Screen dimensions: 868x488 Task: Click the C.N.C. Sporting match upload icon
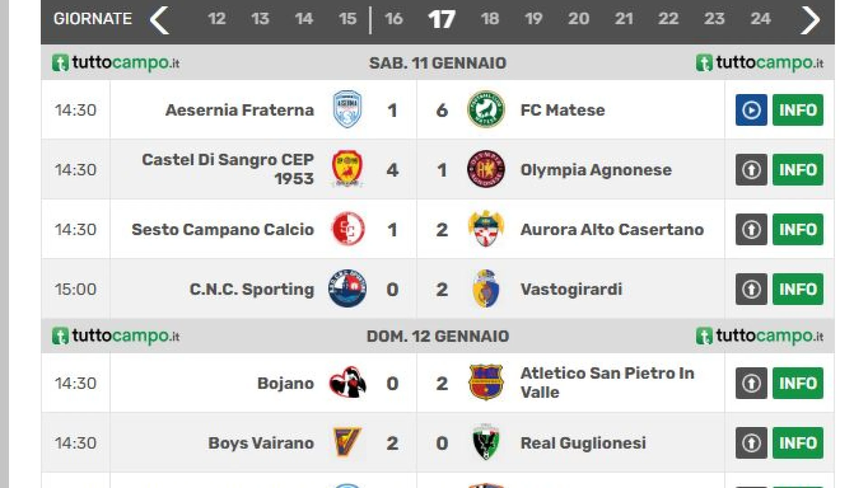click(751, 289)
